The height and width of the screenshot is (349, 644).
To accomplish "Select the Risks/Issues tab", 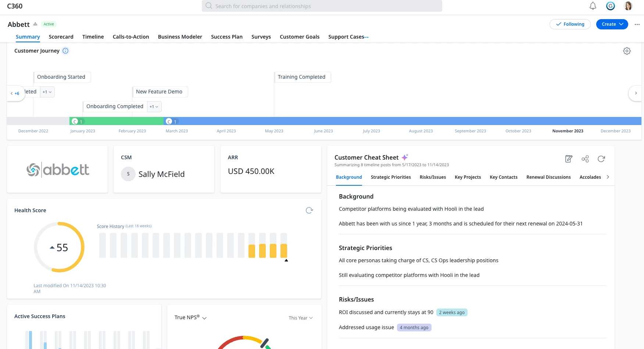I will 433,177.
